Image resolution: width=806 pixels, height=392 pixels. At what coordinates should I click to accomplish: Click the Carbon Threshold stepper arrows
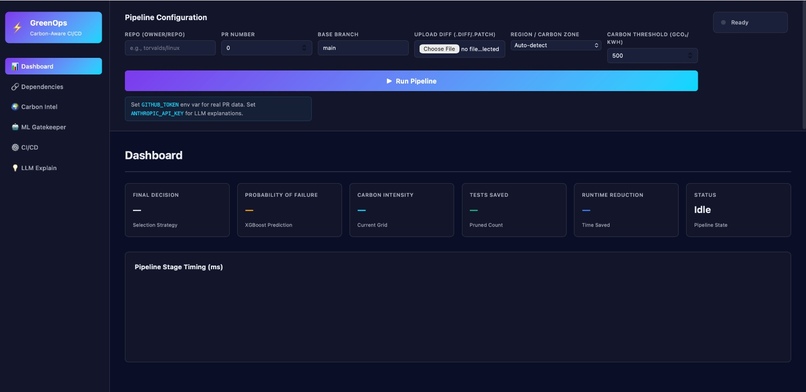click(690, 55)
